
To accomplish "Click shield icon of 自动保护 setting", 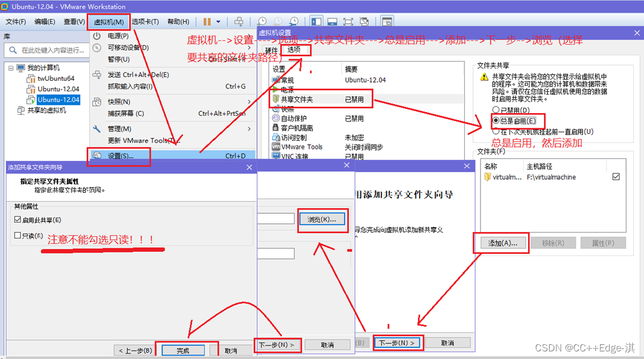I will 276,118.
